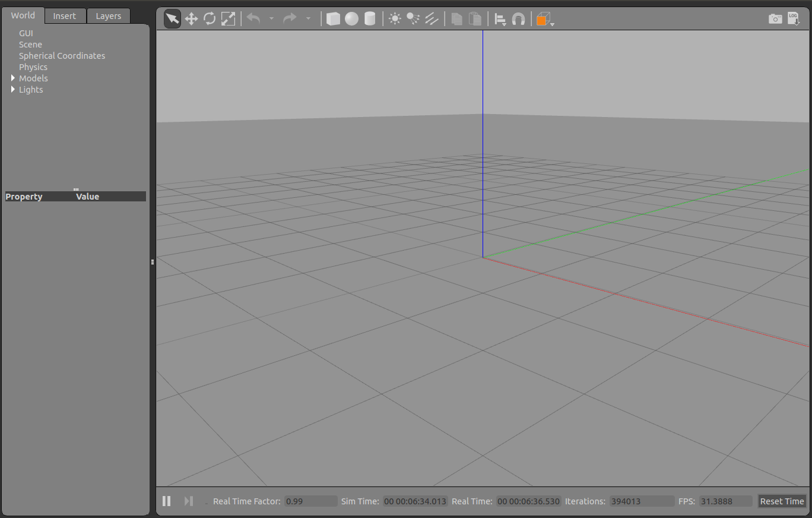Open the undo history dropdown arrow
Screen dimensions: 812x518
click(x=271, y=19)
